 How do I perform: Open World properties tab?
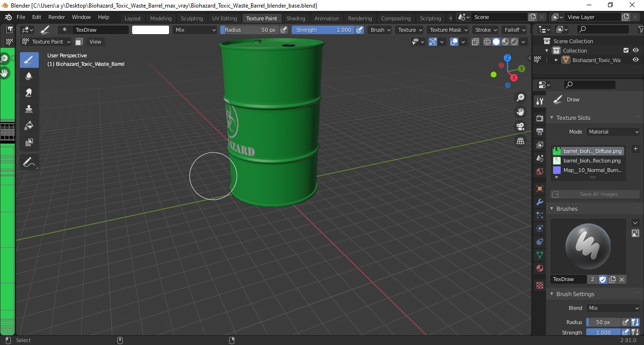539,172
